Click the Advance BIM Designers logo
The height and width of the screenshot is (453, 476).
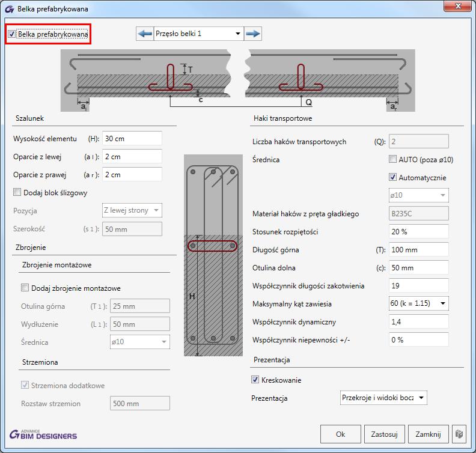(43, 434)
